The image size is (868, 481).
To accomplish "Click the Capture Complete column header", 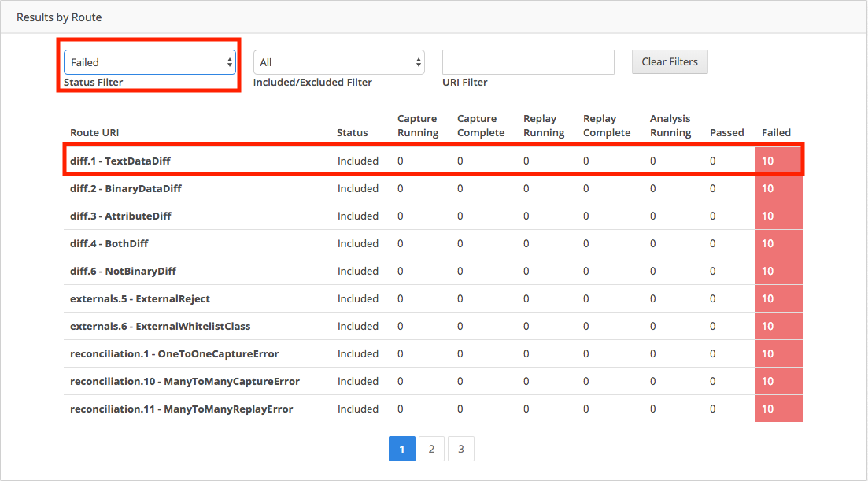I will (481, 126).
